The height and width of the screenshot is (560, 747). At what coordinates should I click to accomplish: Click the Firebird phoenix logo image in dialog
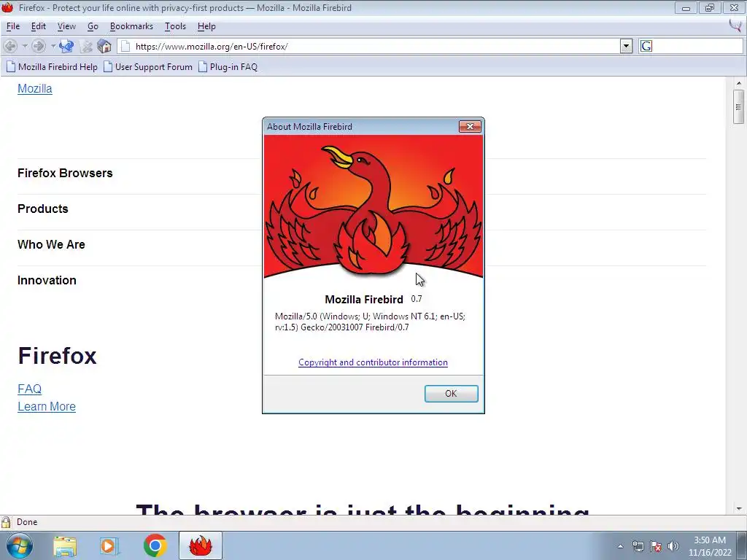click(373, 206)
